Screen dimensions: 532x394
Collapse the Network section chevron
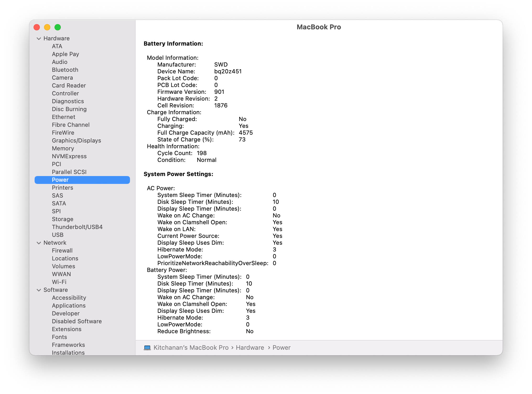pyautogui.click(x=39, y=243)
